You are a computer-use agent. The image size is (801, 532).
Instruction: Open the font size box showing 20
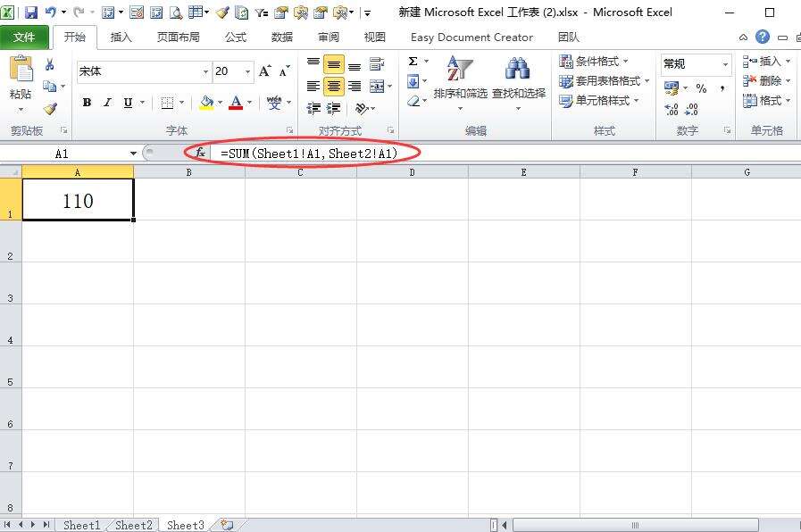233,71
